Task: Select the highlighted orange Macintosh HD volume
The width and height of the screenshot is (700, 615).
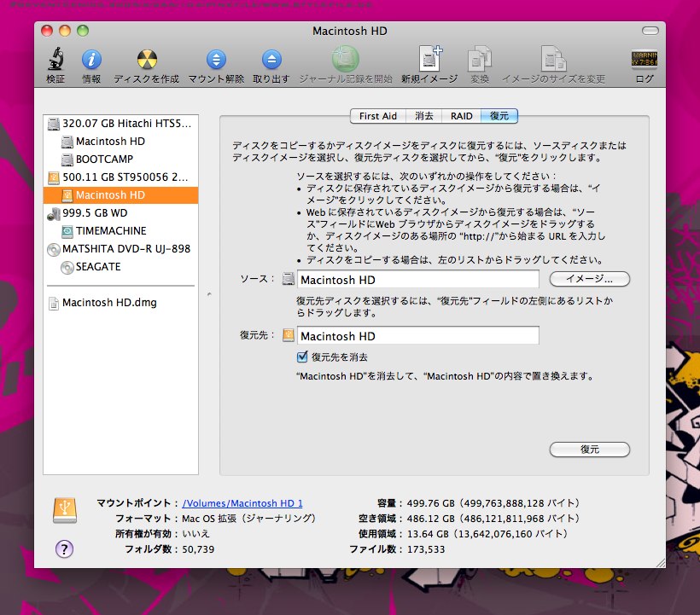Action: coord(120,194)
